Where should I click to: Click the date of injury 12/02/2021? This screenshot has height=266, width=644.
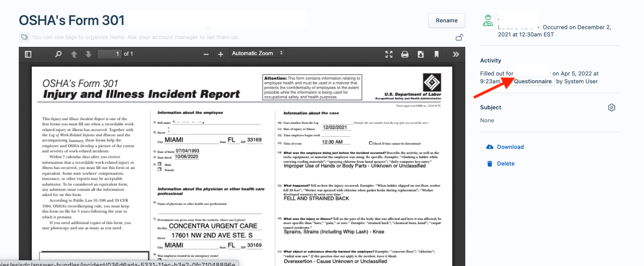335,128
